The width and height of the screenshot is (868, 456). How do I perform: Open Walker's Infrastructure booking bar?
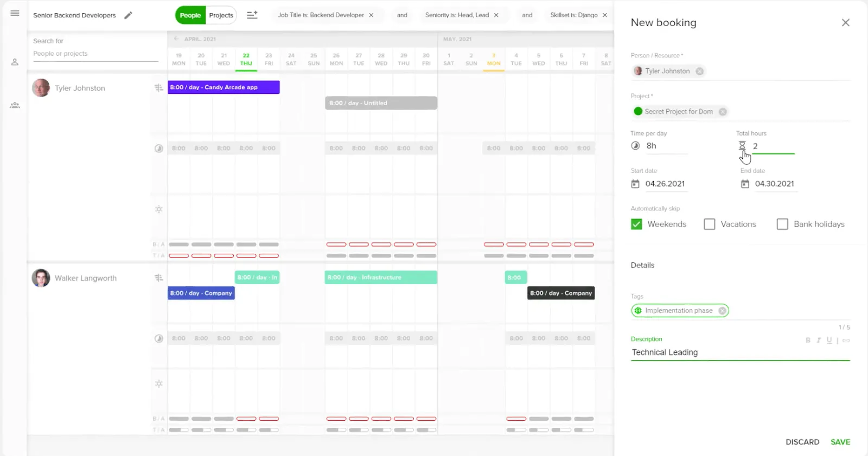(381, 277)
